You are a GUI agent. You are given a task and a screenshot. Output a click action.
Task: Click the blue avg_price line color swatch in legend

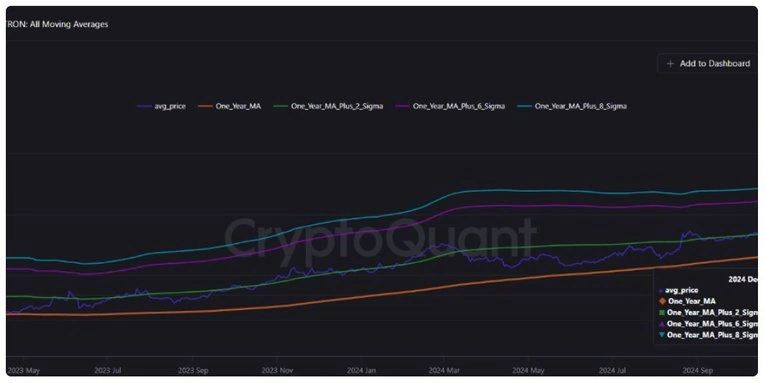click(x=144, y=106)
